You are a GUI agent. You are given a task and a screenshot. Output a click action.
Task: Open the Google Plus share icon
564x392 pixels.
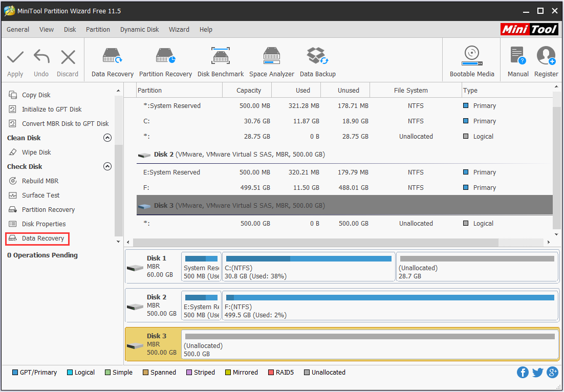(x=553, y=372)
